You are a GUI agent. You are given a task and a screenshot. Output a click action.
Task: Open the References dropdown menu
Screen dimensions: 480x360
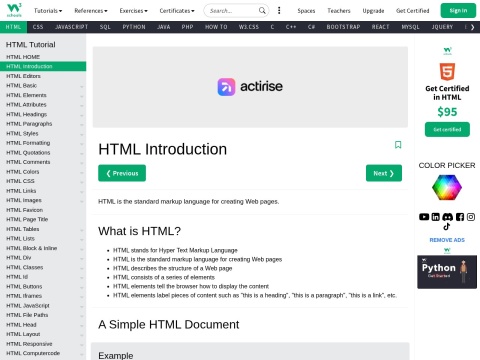[91, 11]
